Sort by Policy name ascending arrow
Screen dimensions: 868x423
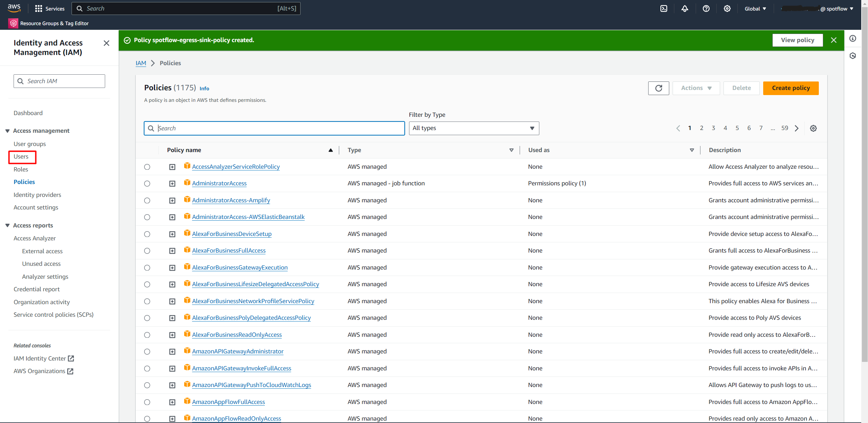[330, 150]
